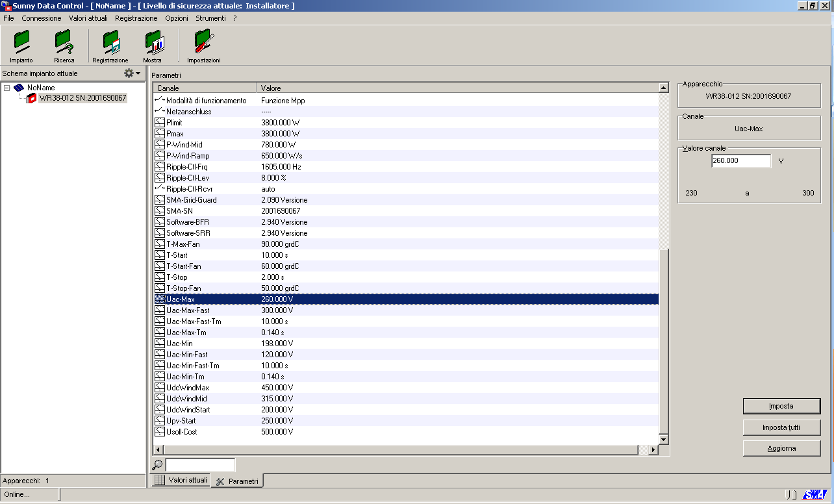The height and width of the screenshot is (504, 834).
Task: Click the T-Max-Fan channel icon
Action: pyautogui.click(x=160, y=244)
